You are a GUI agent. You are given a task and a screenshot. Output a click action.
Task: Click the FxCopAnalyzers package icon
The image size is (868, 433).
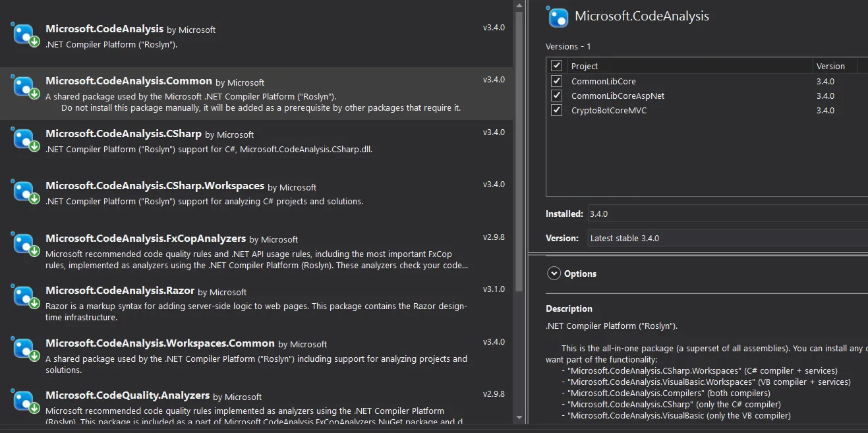tap(24, 244)
